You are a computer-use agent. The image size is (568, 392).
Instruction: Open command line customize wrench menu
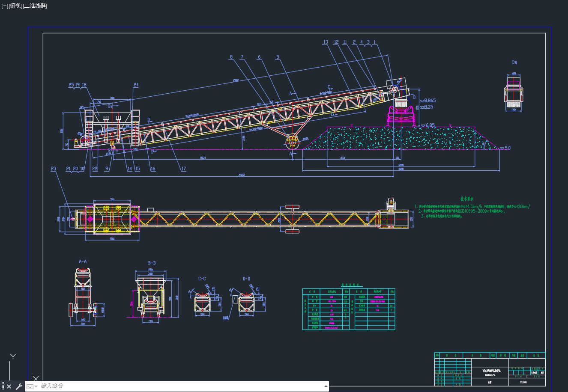19,386
